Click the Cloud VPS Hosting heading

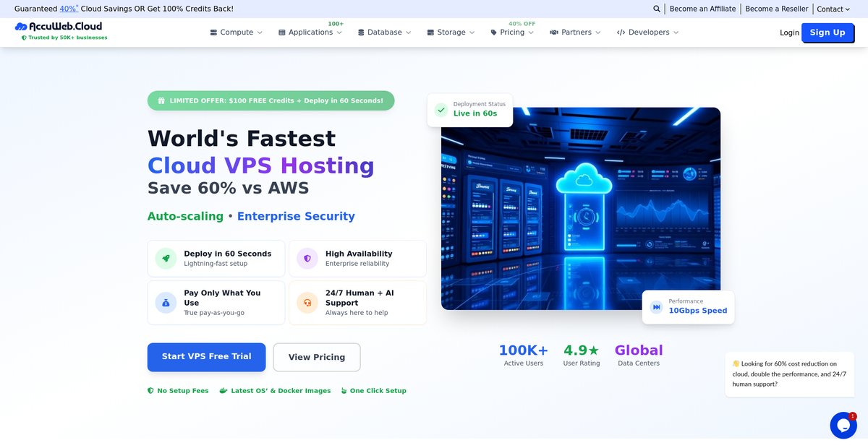pos(261,165)
